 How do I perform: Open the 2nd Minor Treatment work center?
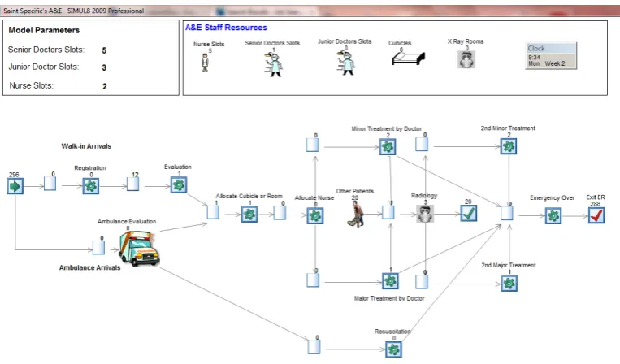[x=509, y=146]
